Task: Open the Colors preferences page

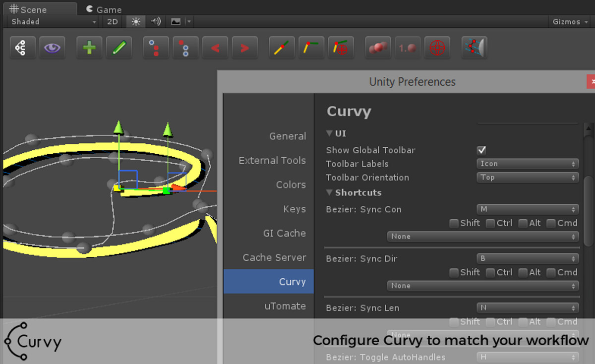Action: (x=291, y=184)
